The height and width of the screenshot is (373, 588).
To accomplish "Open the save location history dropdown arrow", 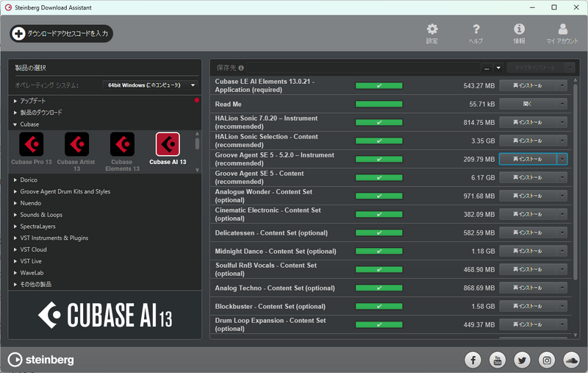I will click(498, 68).
